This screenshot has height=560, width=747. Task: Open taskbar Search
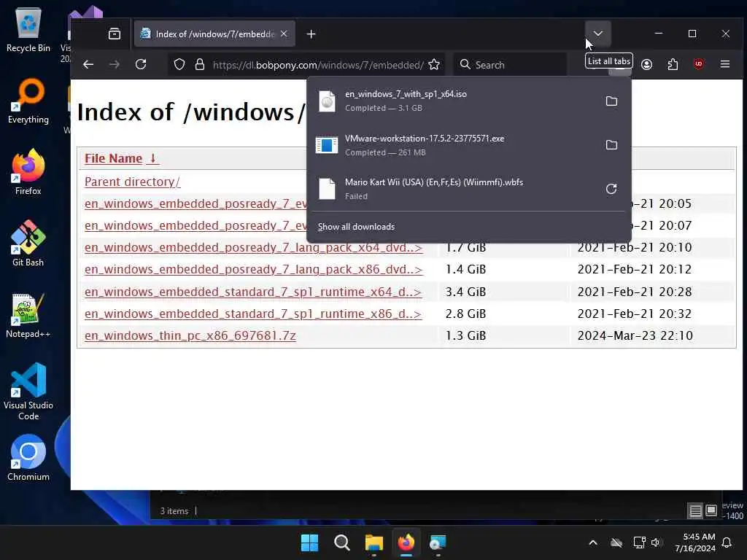(341, 542)
